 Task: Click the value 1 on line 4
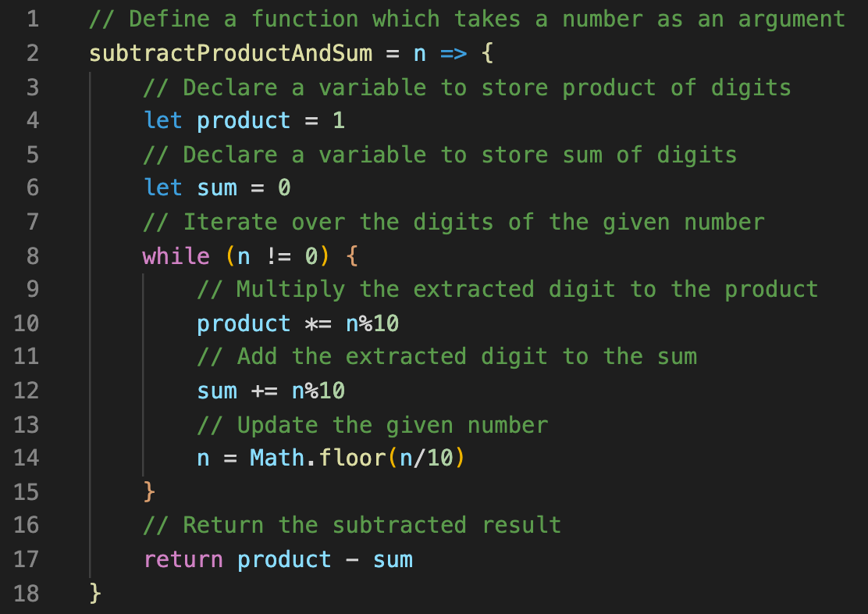point(339,121)
